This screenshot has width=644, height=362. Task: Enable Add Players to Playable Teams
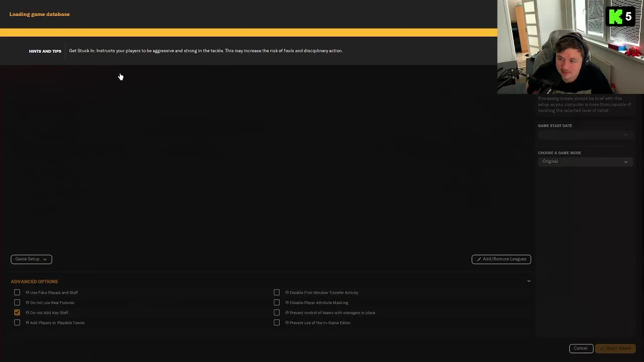17,323
